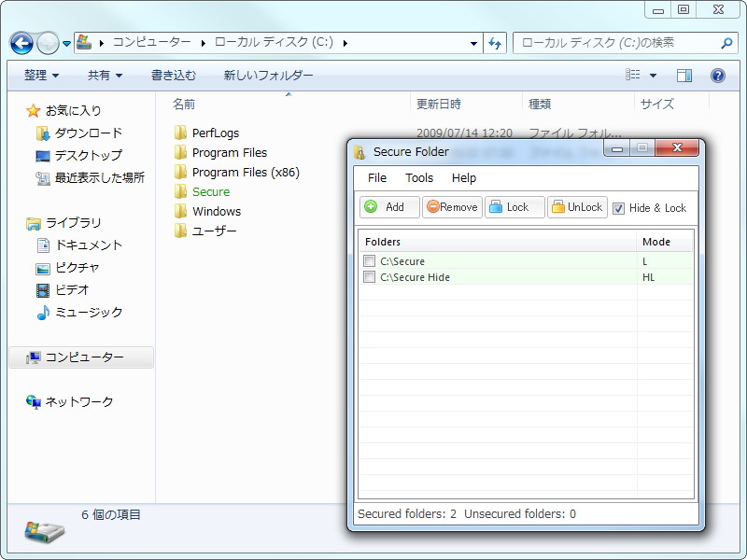Open the 整理 dropdown menu

[41, 76]
